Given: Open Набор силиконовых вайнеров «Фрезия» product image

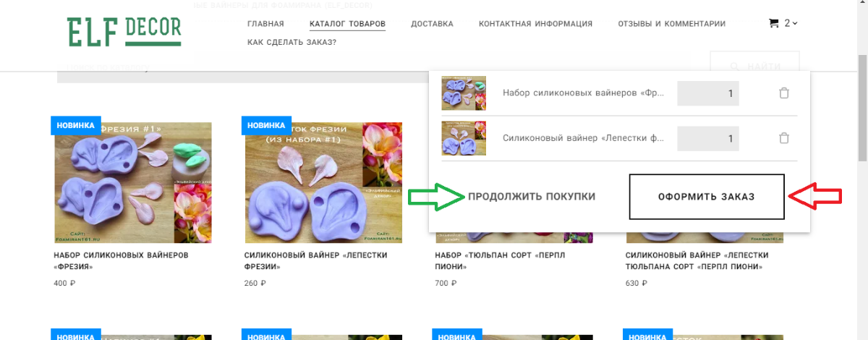Looking at the screenshot, I should pos(133,183).
